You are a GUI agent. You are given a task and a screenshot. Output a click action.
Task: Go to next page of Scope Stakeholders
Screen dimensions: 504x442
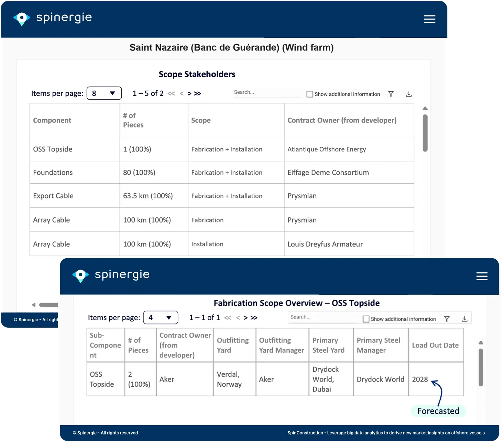(x=189, y=93)
